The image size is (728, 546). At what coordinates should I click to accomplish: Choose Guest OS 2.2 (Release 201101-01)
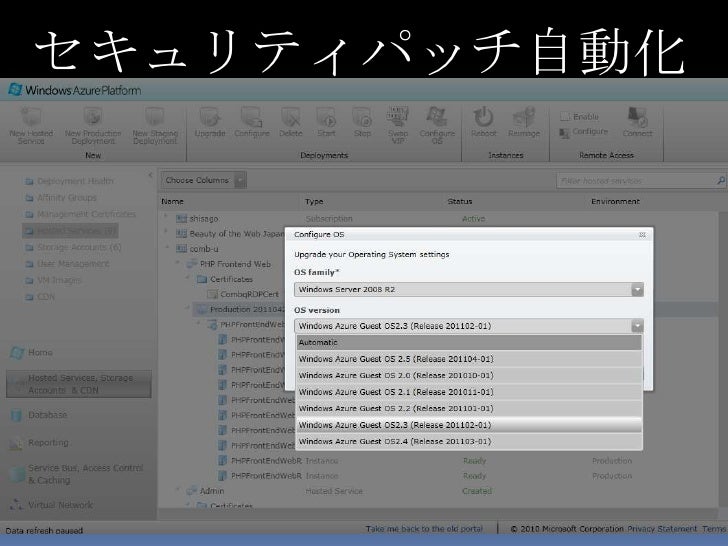469,409
